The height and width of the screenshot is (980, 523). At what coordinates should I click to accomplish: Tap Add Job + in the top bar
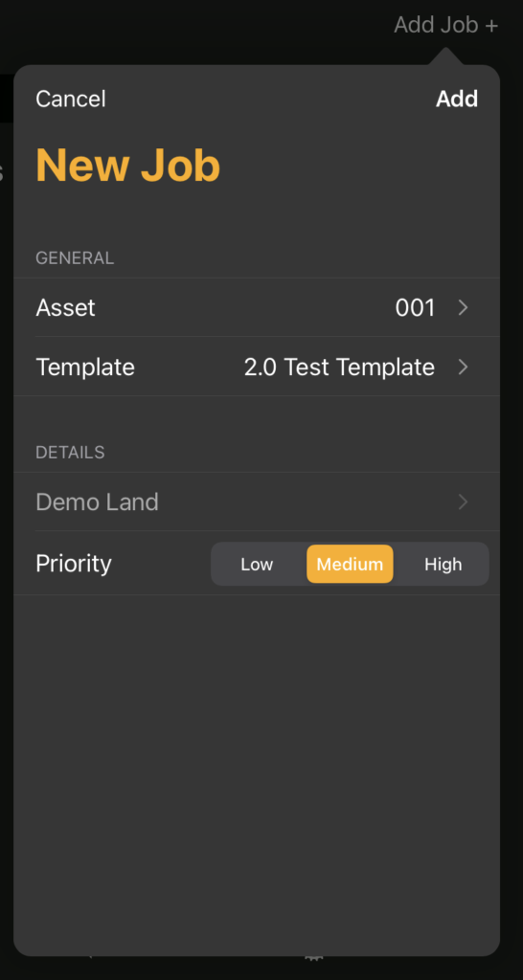click(446, 26)
